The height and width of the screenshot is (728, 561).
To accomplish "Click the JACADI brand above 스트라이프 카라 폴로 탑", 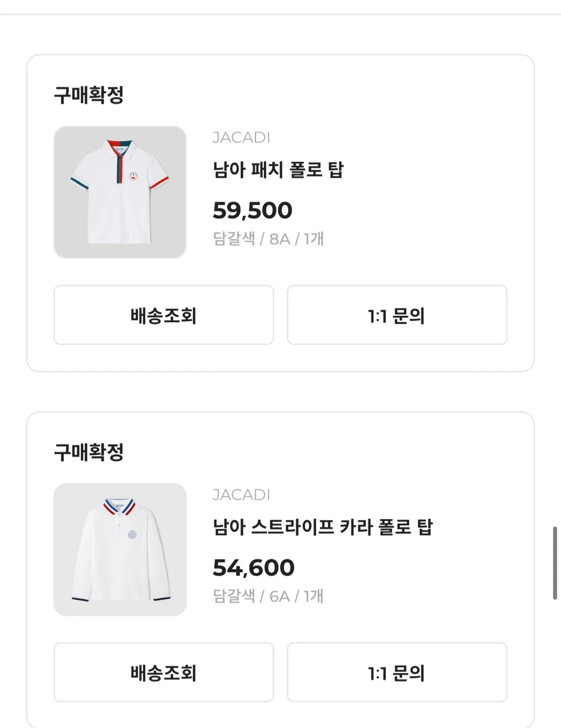I will (241, 495).
